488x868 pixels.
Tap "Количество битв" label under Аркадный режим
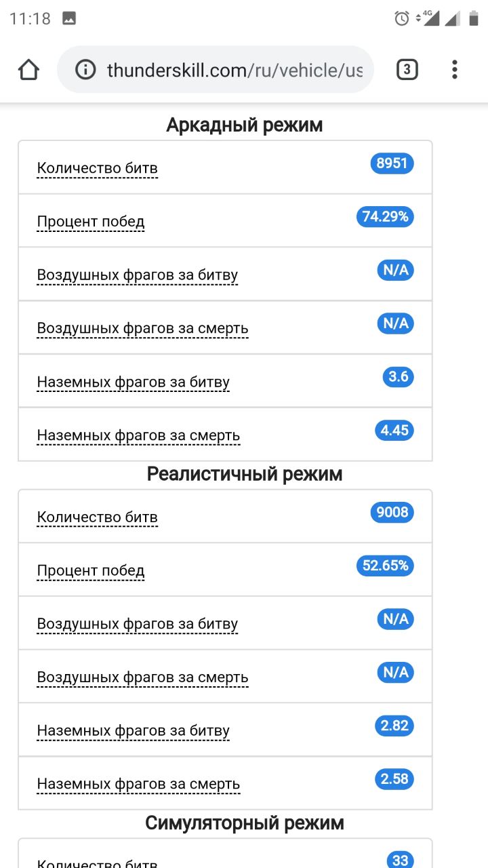pos(97,168)
